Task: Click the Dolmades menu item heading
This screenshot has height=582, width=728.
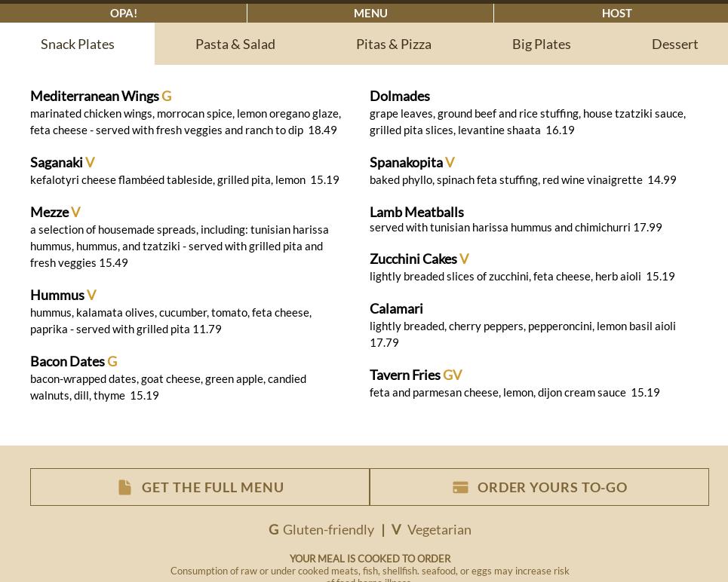Action: 400,96
